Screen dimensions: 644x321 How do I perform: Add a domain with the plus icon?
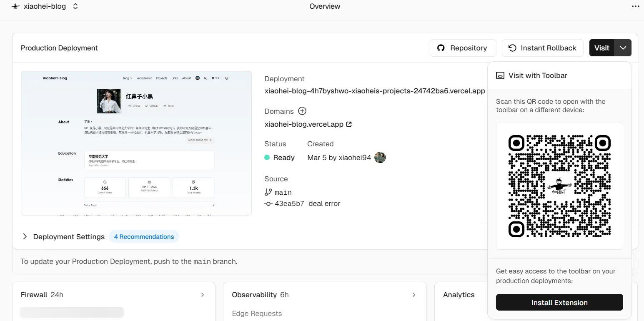[x=302, y=111]
